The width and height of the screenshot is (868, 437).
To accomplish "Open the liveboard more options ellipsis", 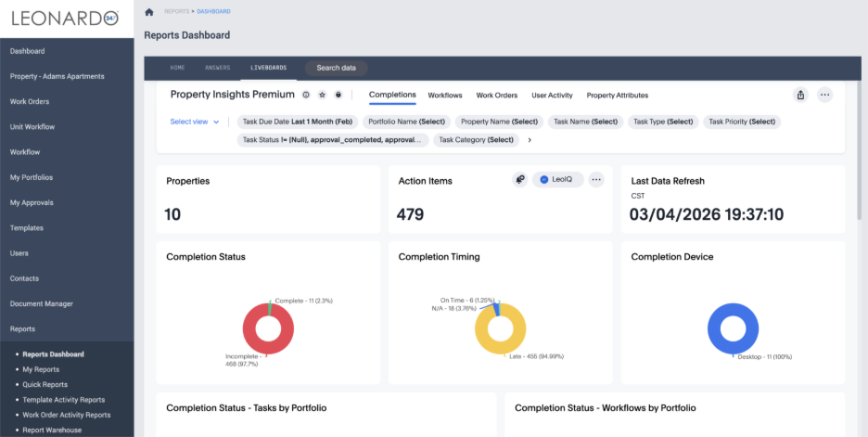I will pos(824,95).
